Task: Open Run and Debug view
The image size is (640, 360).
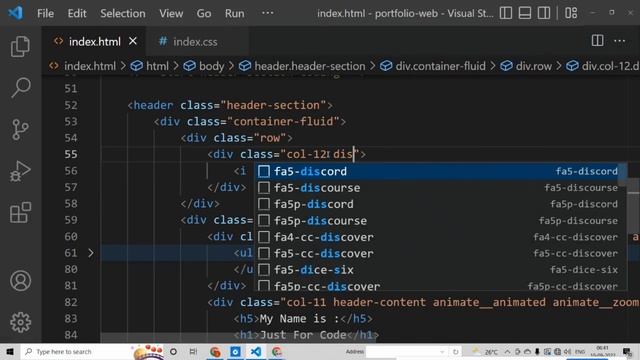Action: pos(20,171)
